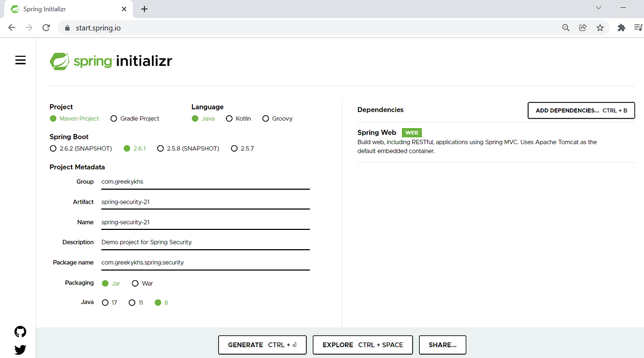Edit the Group field value

point(205,182)
